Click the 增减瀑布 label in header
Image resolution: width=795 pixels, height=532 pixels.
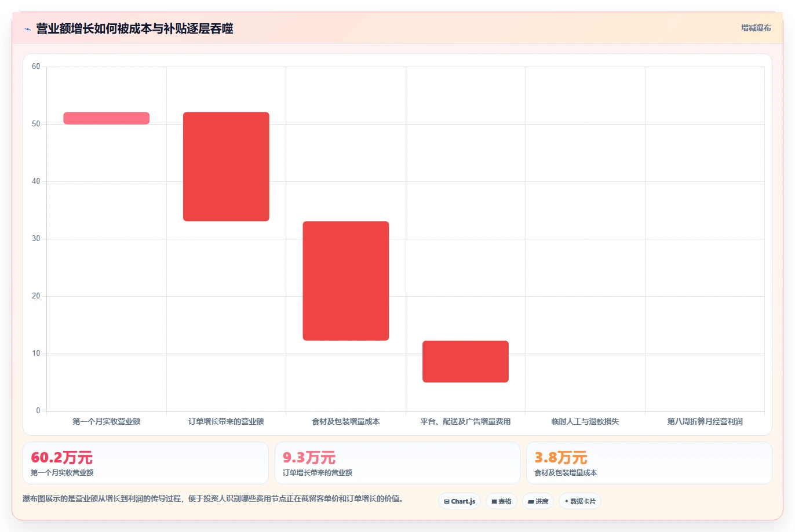pyautogui.click(x=756, y=28)
